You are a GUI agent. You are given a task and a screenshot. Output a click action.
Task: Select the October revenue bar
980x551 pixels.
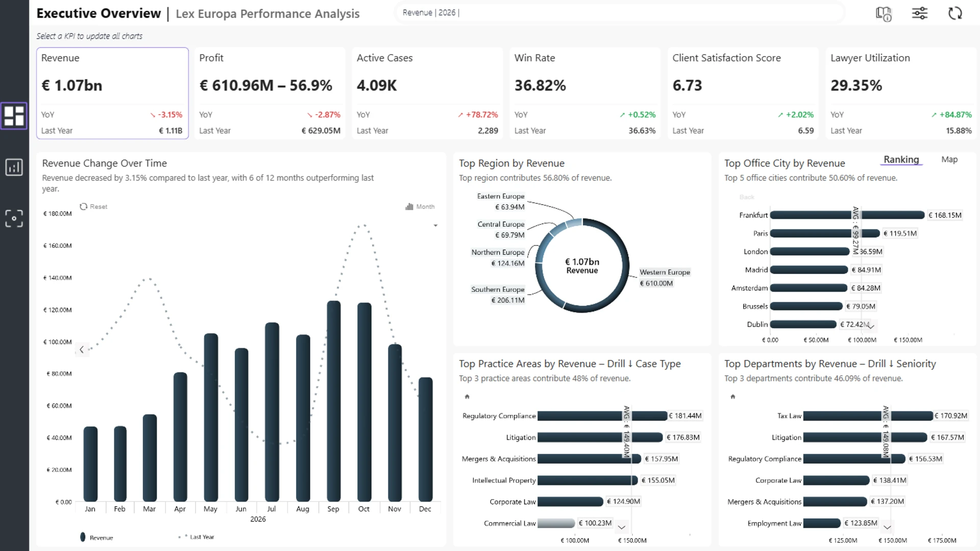coord(364,402)
